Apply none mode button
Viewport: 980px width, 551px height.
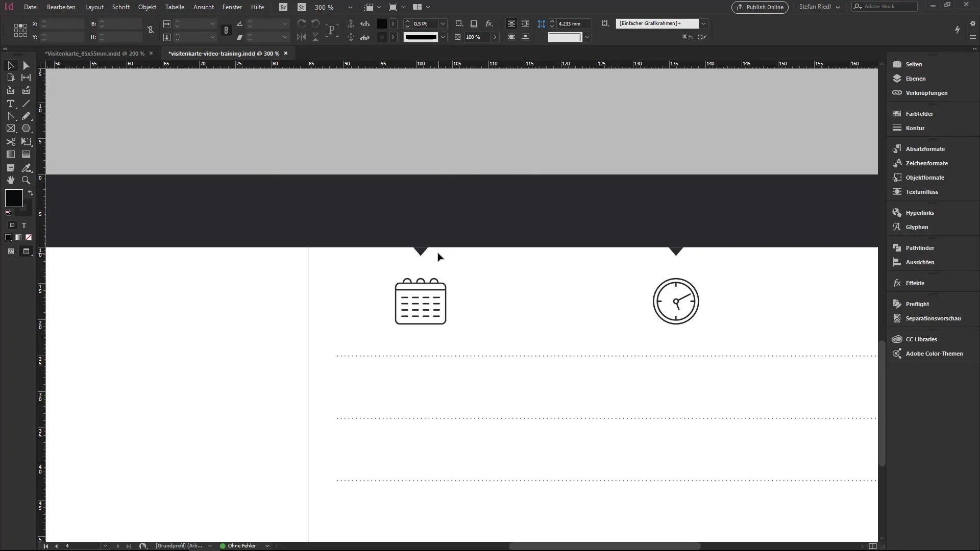[29, 237]
